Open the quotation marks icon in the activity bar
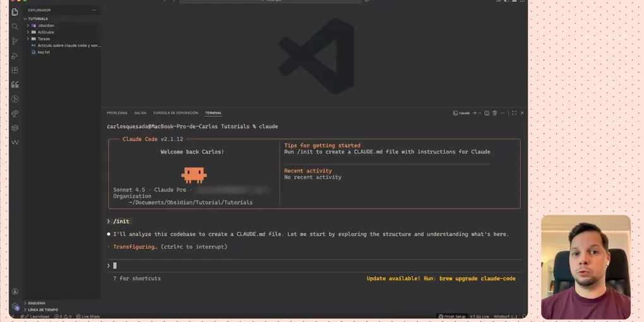The width and height of the screenshot is (644, 322). pos(15,85)
